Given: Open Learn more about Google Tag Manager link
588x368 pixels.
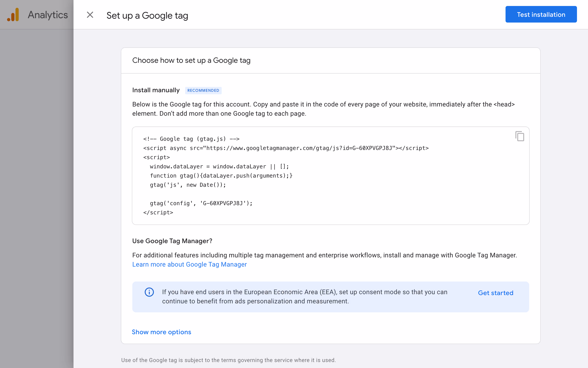Looking at the screenshot, I should [x=189, y=264].
